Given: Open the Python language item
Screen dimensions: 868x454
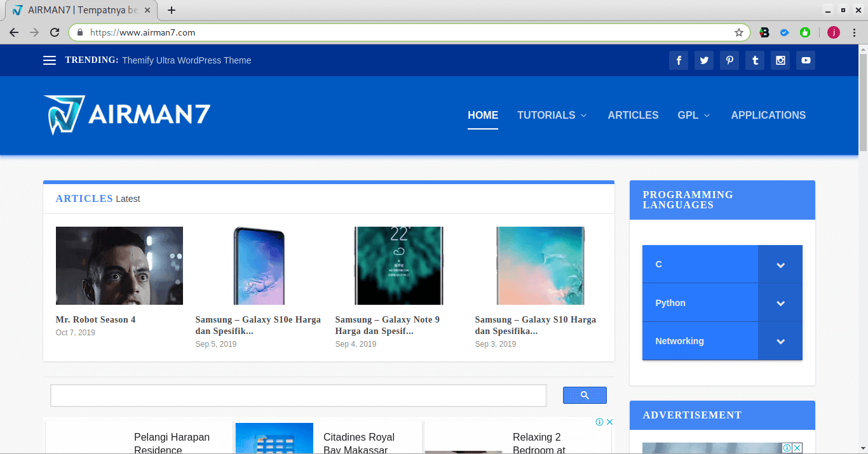Looking at the screenshot, I should [x=700, y=303].
